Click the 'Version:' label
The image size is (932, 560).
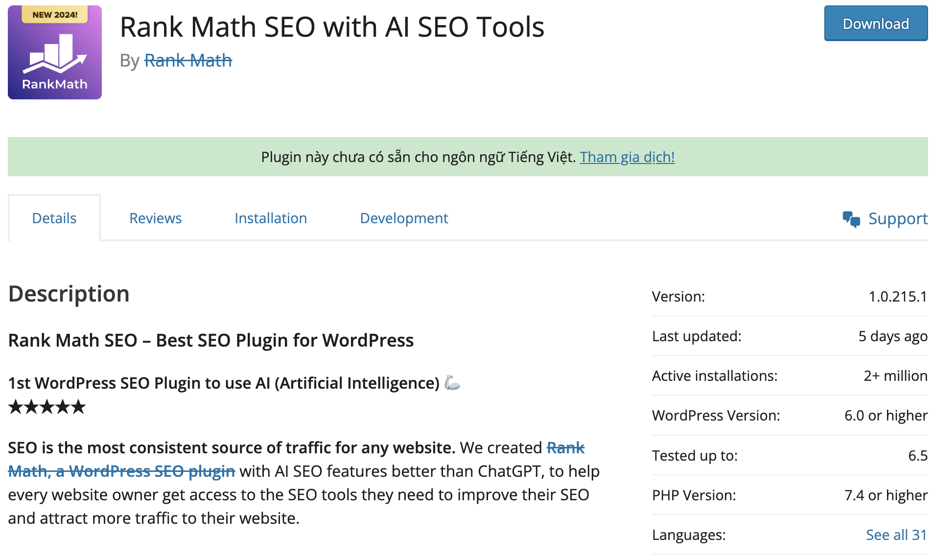pyautogui.click(x=678, y=296)
